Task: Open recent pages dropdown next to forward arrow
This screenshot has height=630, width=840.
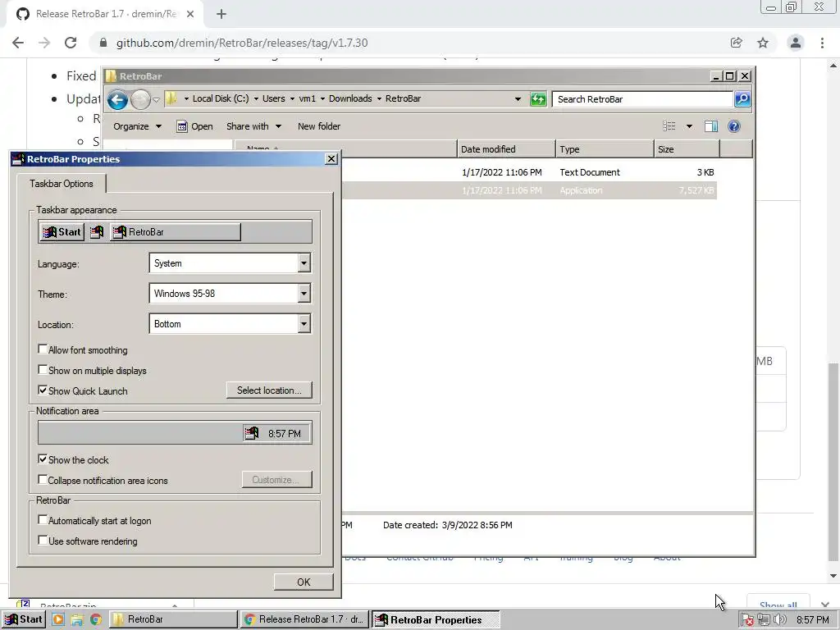Action: [156, 99]
